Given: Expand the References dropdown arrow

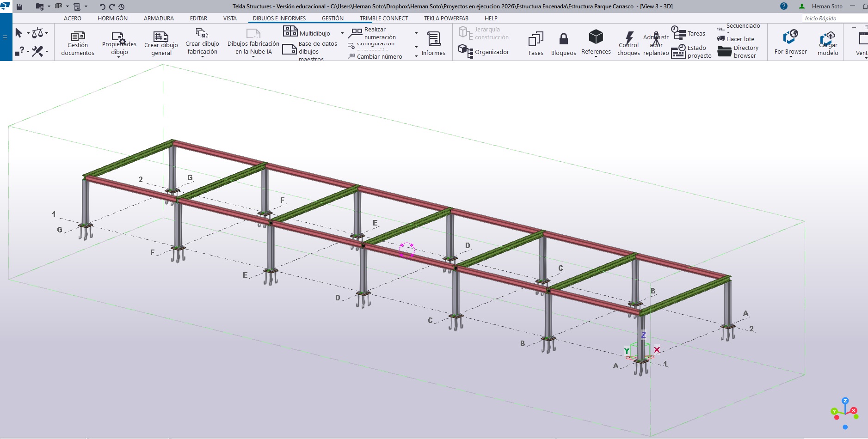Looking at the screenshot, I should click(x=596, y=57).
